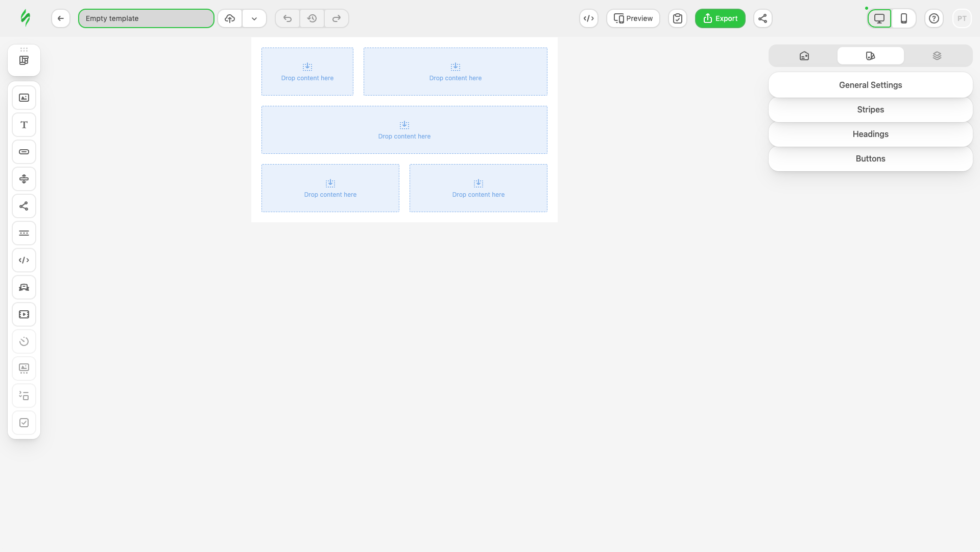Image resolution: width=980 pixels, height=552 pixels.
Task: Select the Text block icon
Action: pyautogui.click(x=24, y=124)
